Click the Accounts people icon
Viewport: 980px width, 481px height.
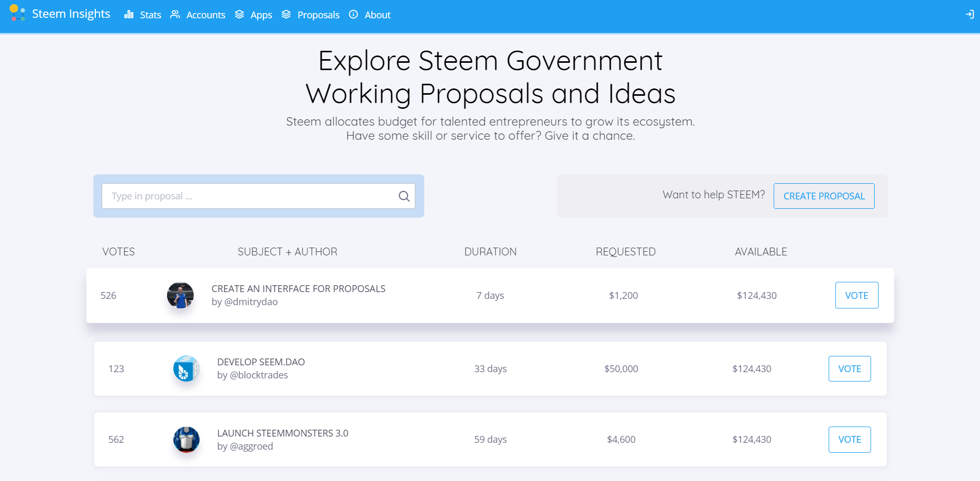(175, 15)
